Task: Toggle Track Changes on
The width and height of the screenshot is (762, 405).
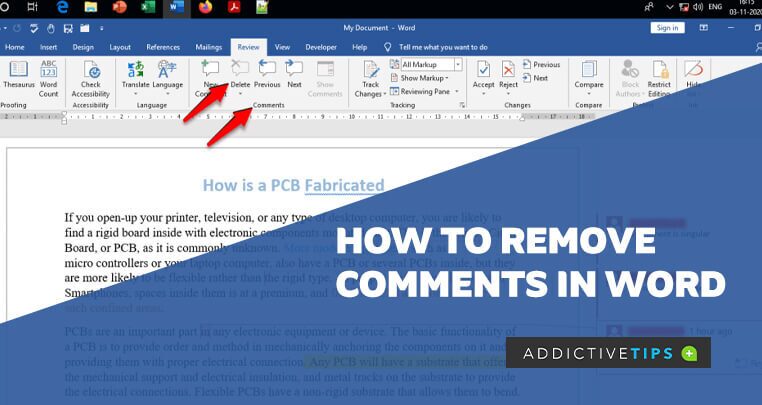Action: click(371, 75)
